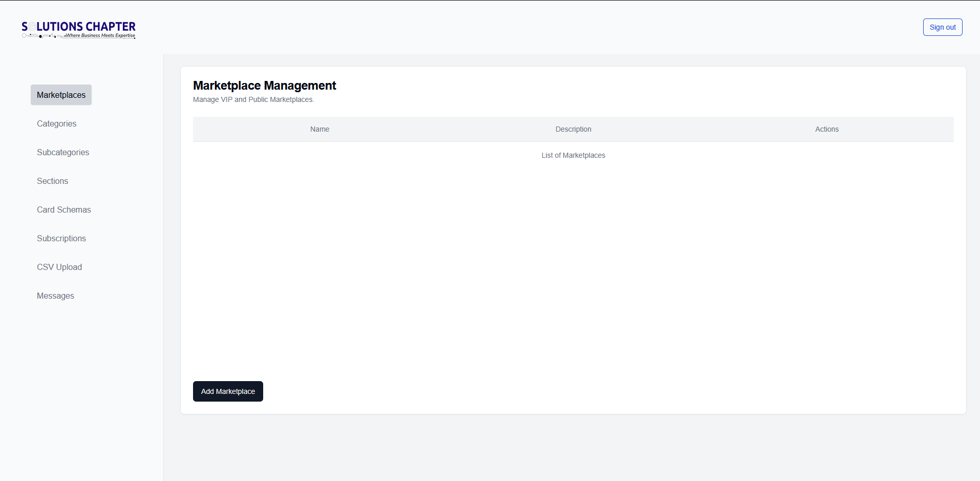This screenshot has width=980, height=481.
Task: Click the Solutions Chapter logo
Action: click(78, 29)
